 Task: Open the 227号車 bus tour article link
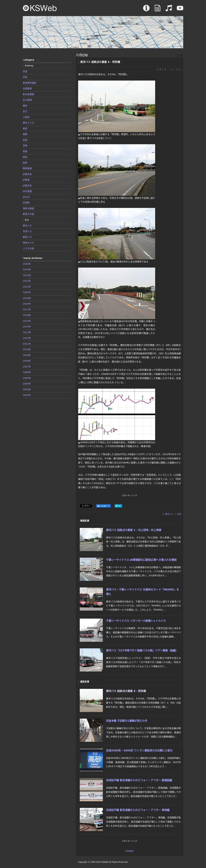[141, 650]
